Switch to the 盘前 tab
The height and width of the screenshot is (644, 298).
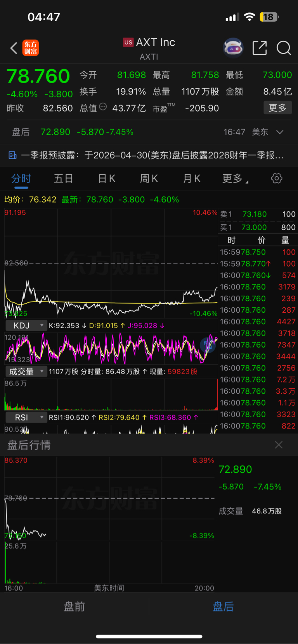74,606
